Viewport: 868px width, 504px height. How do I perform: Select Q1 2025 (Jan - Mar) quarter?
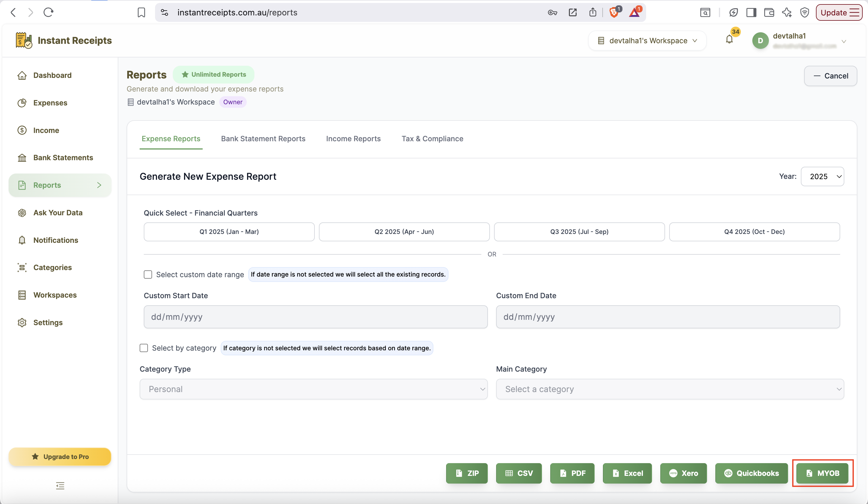tap(229, 232)
